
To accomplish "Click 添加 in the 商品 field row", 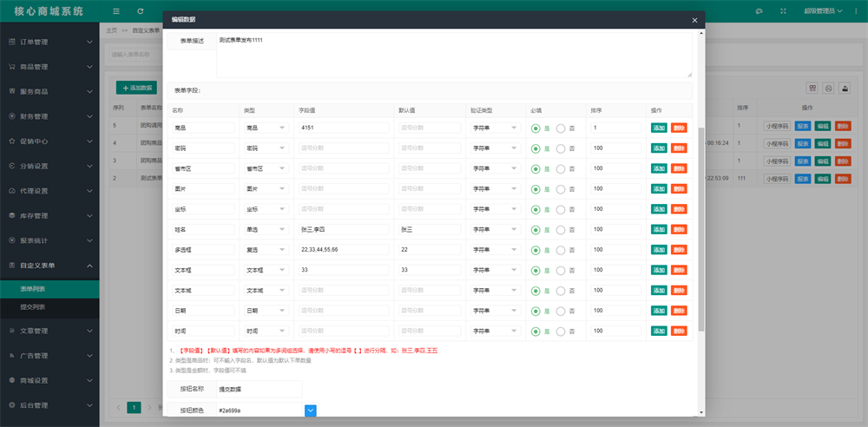I will [x=659, y=128].
